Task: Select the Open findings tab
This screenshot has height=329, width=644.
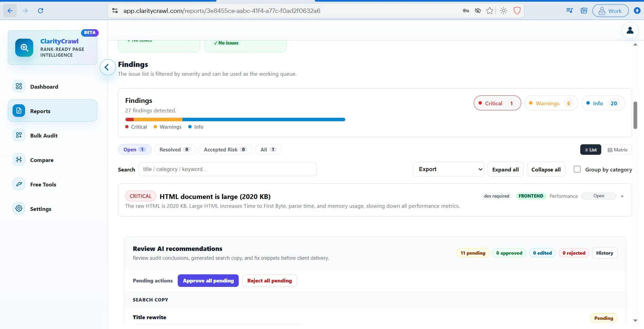Action: pyautogui.click(x=135, y=149)
